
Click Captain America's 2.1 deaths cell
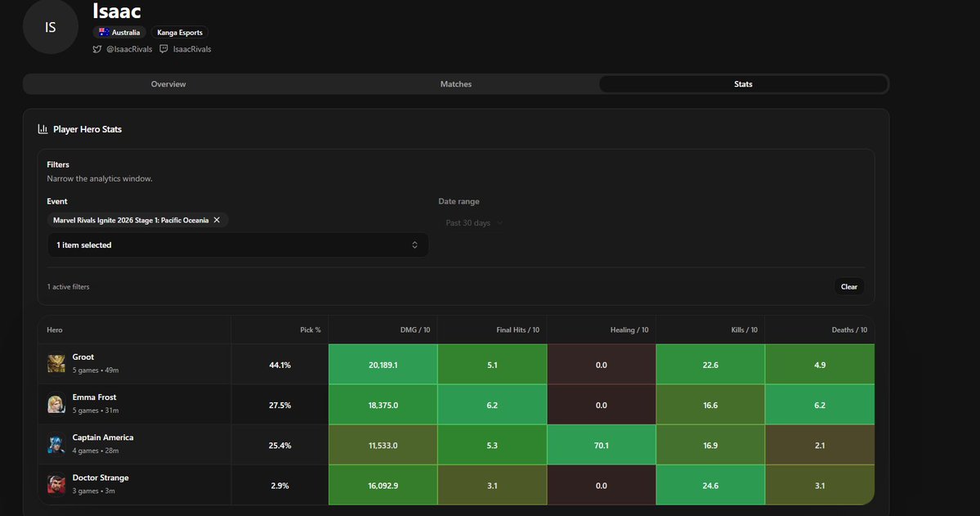[820, 446]
